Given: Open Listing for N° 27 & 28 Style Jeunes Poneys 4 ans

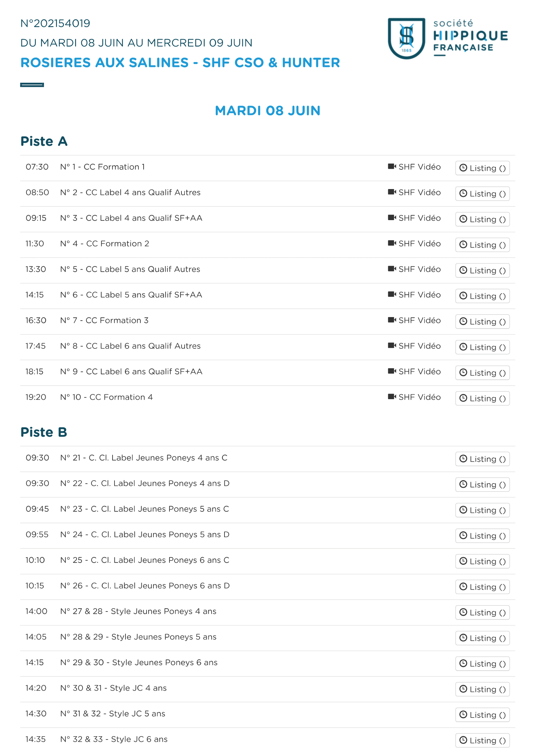Looking at the screenshot, I should click(482, 612).
